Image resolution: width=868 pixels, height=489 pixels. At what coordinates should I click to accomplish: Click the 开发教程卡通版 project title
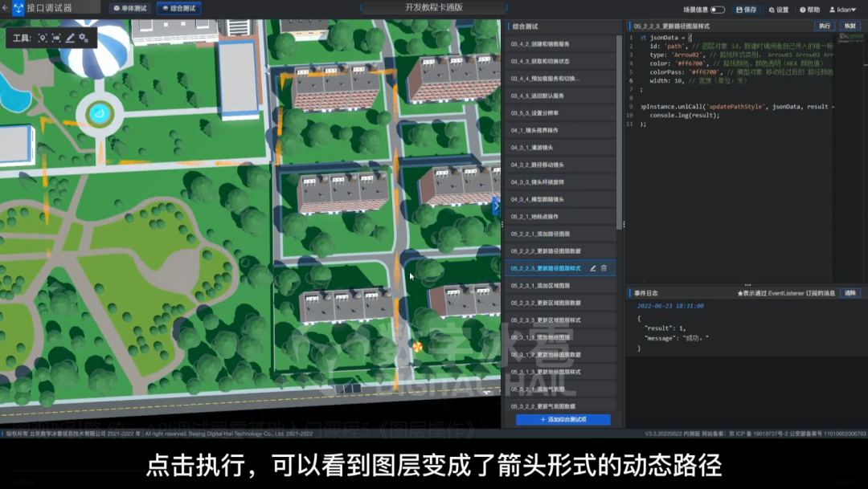pos(433,8)
